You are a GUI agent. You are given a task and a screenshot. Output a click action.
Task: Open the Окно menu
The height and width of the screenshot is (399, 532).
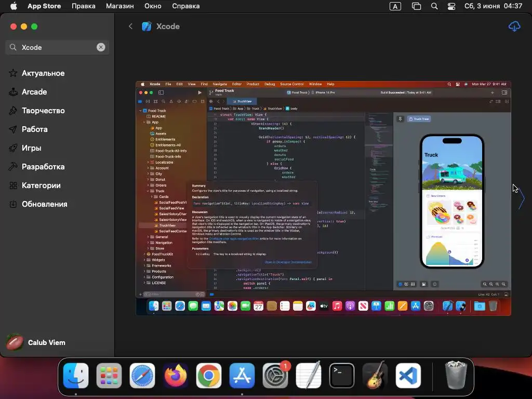153,6
